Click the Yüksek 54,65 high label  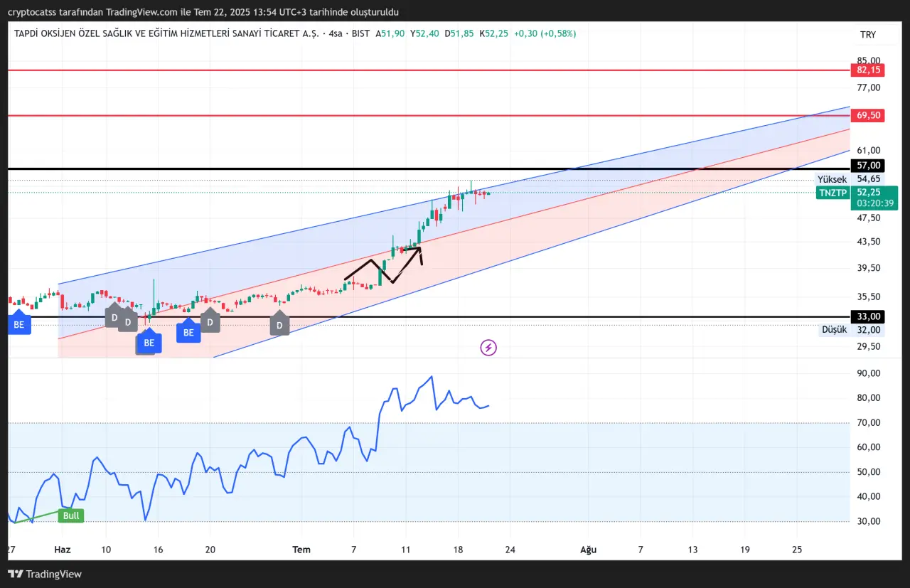(851, 180)
